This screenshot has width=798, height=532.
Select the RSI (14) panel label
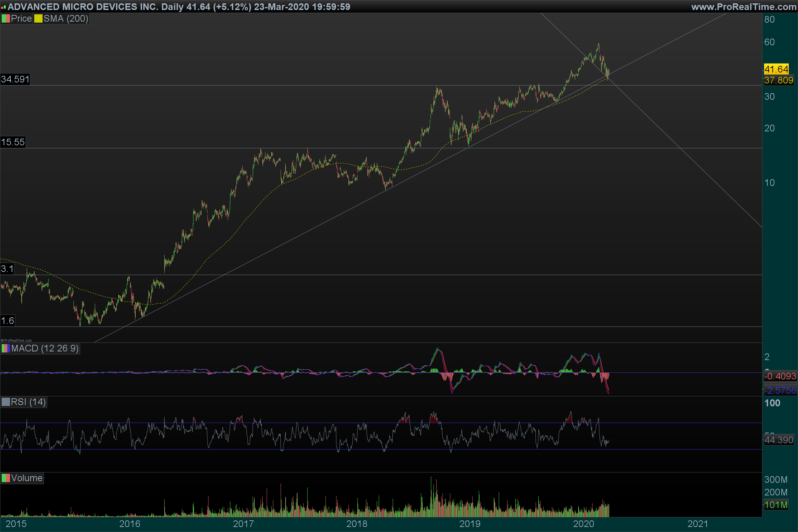click(28, 402)
